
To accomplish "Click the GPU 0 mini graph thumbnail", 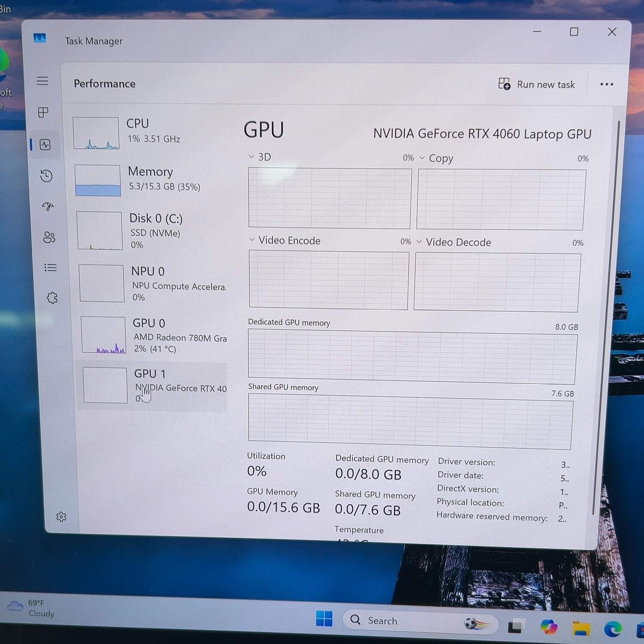I will click(x=103, y=335).
